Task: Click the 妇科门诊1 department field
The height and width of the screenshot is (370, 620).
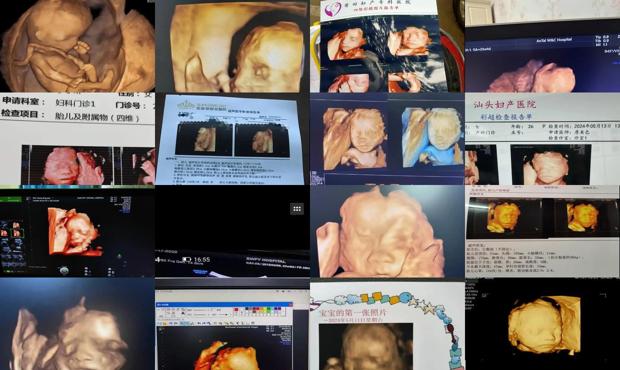Action: [75, 103]
